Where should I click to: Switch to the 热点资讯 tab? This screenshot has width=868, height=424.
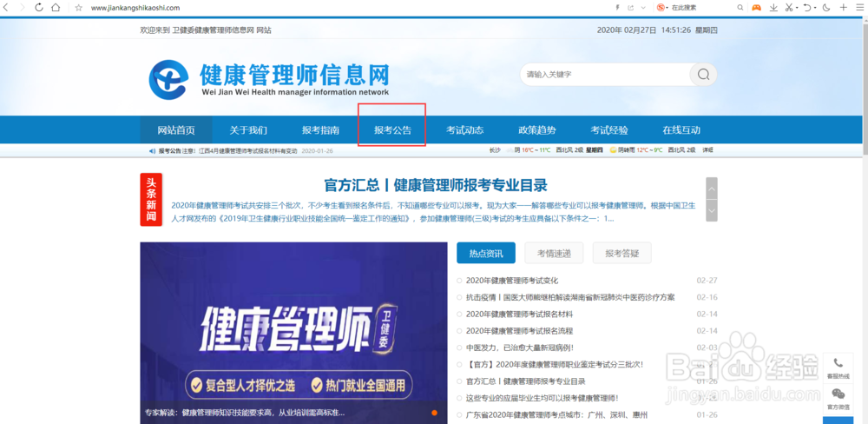[x=486, y=254]
